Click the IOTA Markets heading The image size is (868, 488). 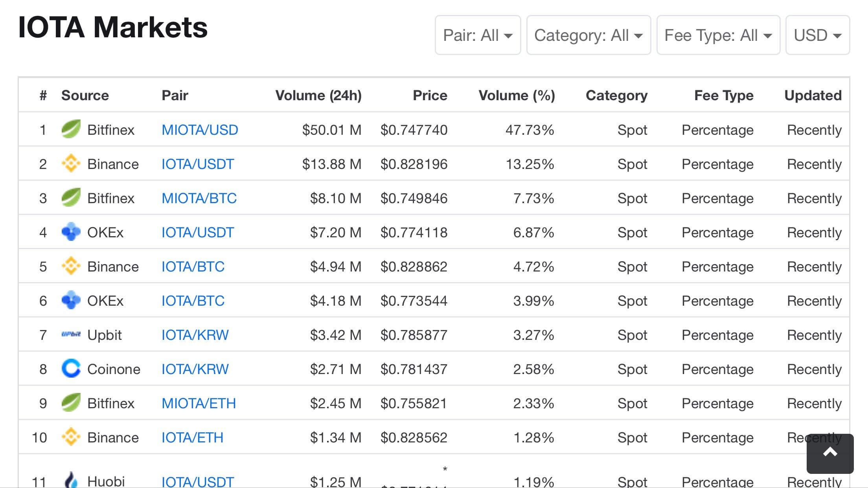[x=113, y=28]
